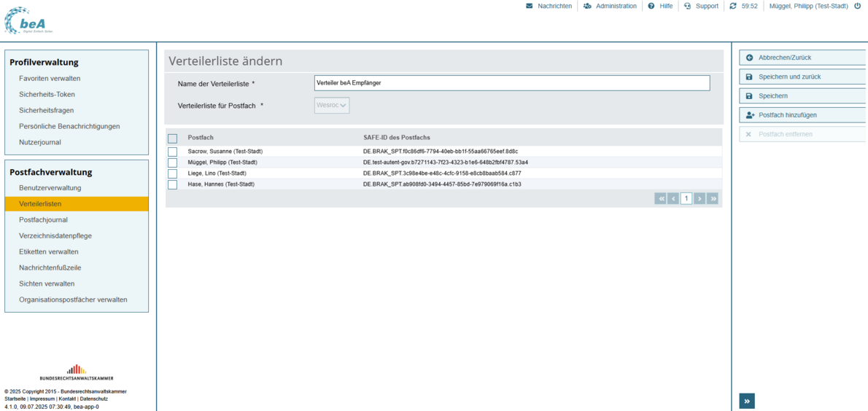This screenshot has height=411, width=868.
Task: Toggle the select-all checkbox in table header
Action: click(172, 138)
